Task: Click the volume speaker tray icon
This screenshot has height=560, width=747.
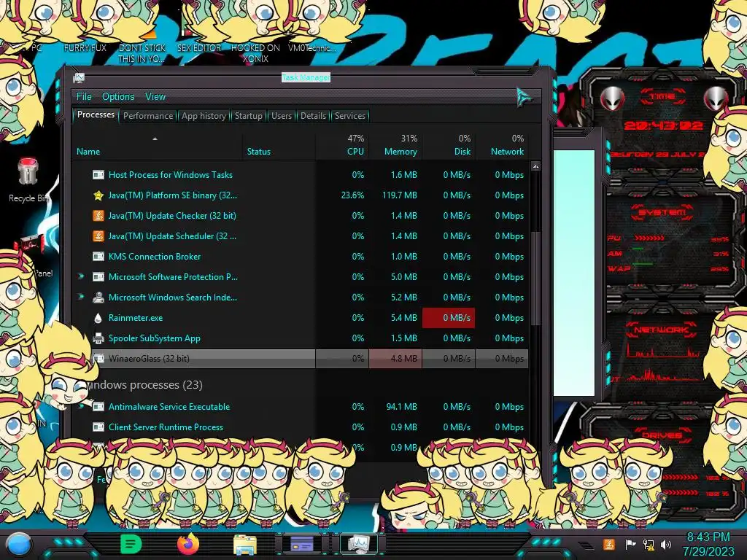Action: (666, 544)
